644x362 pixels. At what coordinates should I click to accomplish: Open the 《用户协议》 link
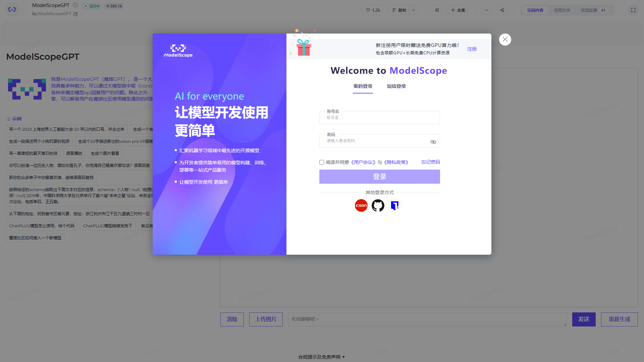pos(363,162)
